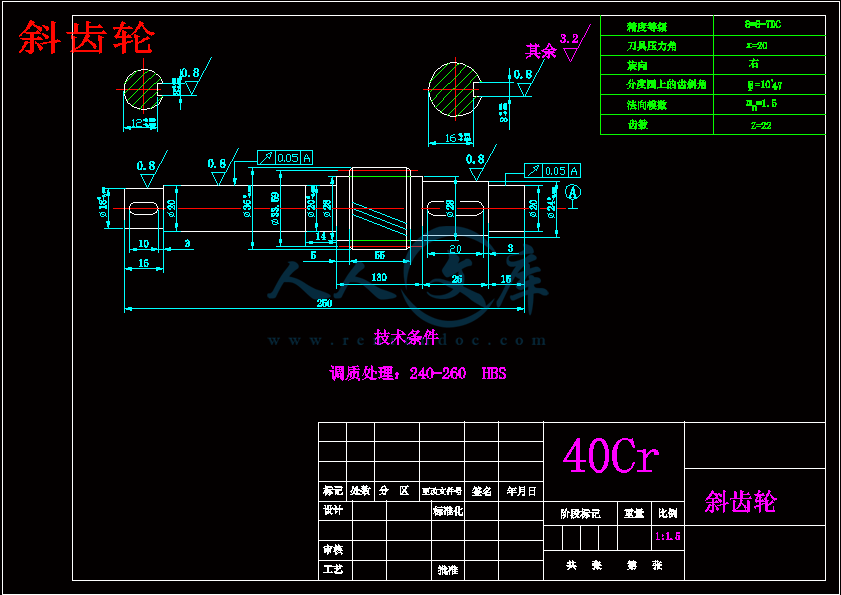Image resolution: width=841 pixels, height=595 pixels.
Task: Click the circled datum A symbol
Action: click(x=573, y=192)
